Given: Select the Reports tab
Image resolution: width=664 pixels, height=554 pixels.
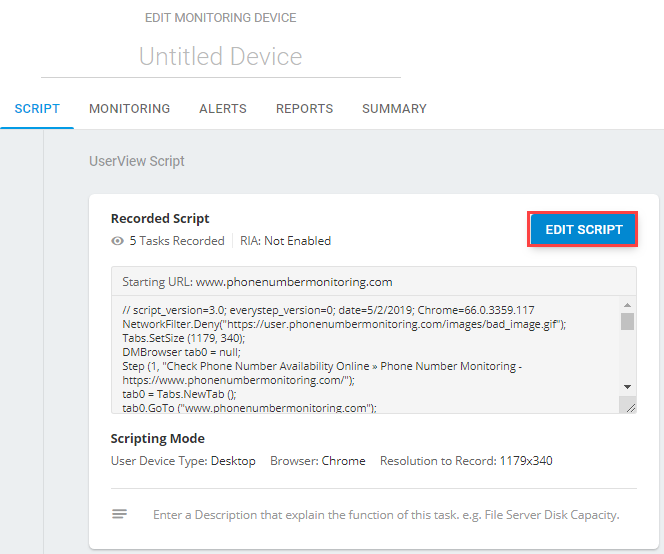Looking at the screenshot, I should pyautogui.click(x=304, y=109).
